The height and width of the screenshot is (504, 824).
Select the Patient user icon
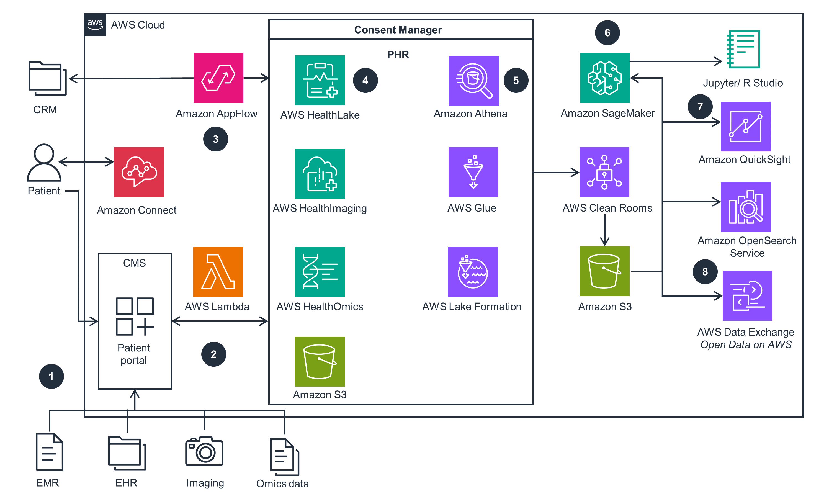tap(44, 163)
